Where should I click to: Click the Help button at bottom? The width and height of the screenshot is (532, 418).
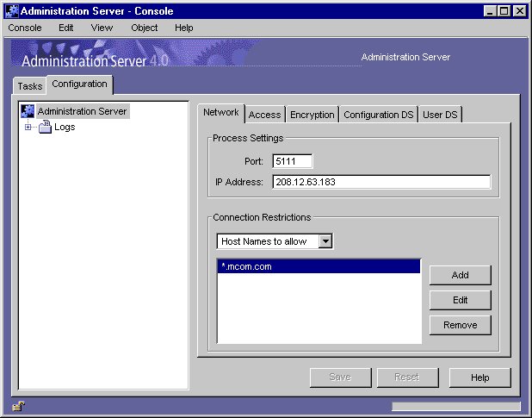click(479, 377)
